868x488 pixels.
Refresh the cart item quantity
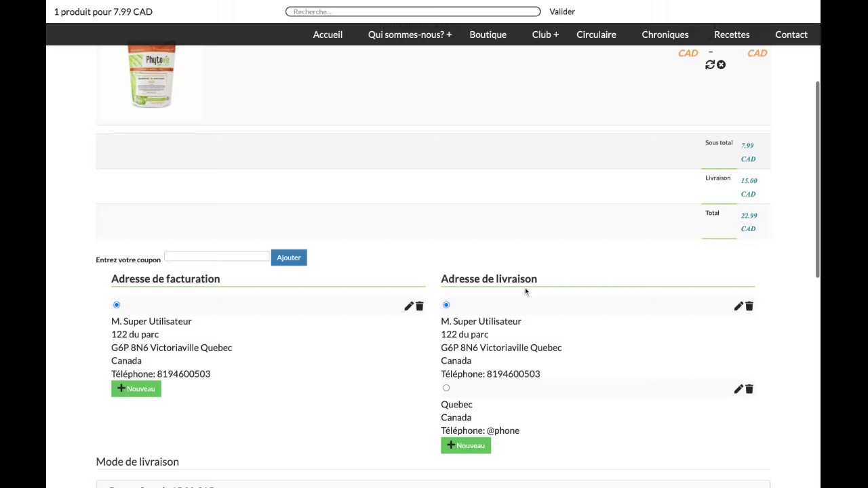(710, 64)
